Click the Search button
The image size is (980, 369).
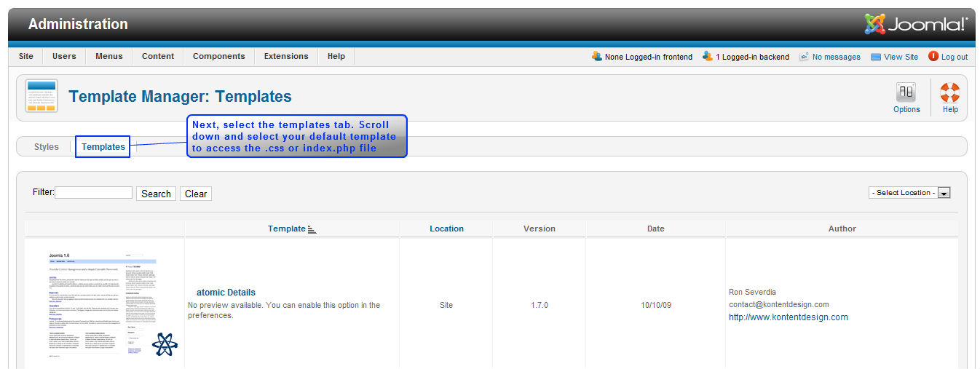[156, 194]
